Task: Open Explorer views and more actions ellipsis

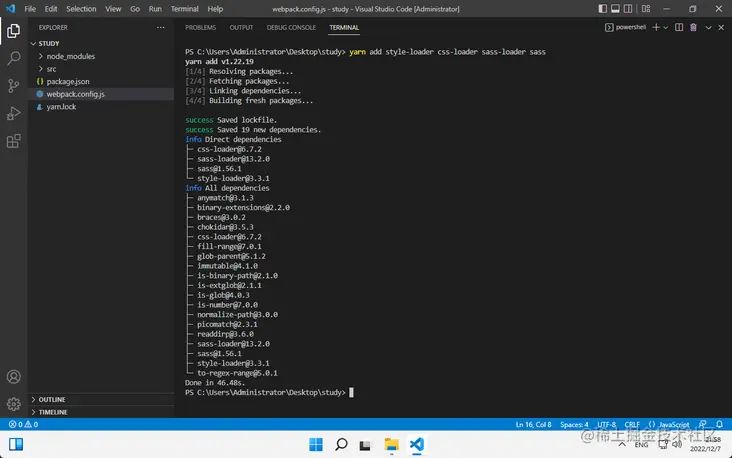Action: [x=161, y=28]
